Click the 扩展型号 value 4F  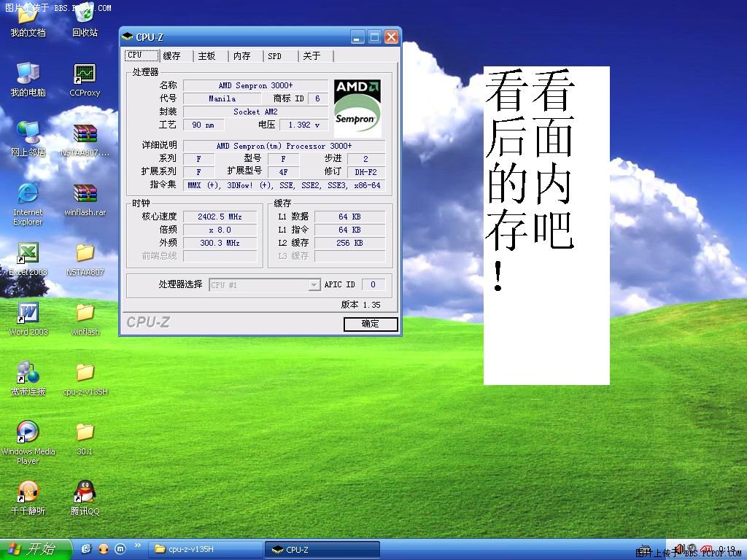tap(283, 172)
